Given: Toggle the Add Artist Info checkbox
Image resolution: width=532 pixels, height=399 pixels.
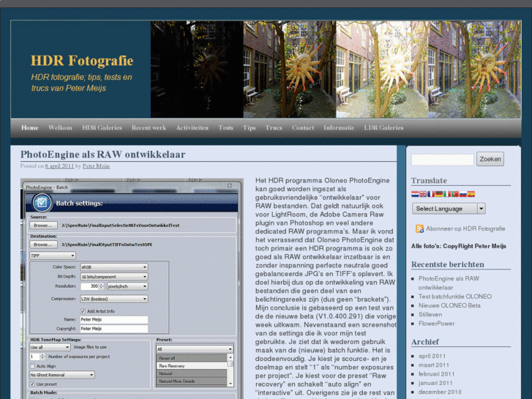Looking at the screenshot, I should click(x=83, y=311).
